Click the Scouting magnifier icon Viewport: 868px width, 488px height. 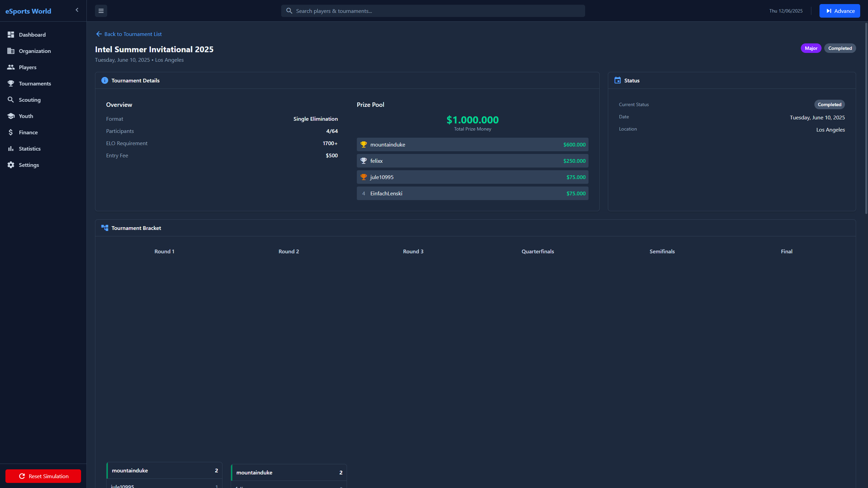pyautogui.click(x=11, y=100)
